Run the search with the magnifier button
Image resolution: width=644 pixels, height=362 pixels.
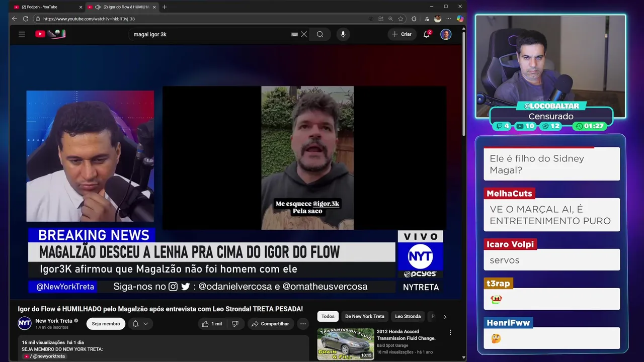[x=320, y=34]
